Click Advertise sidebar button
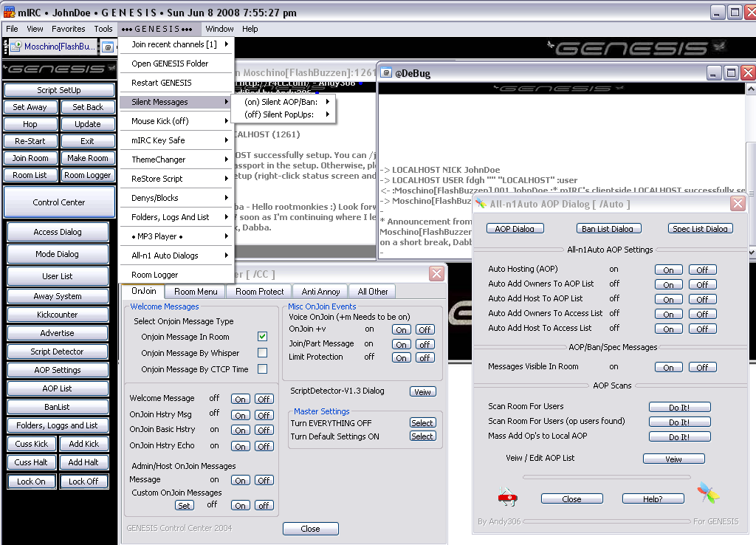The width and height of the screenshot is (756, 545). (58, 333)
